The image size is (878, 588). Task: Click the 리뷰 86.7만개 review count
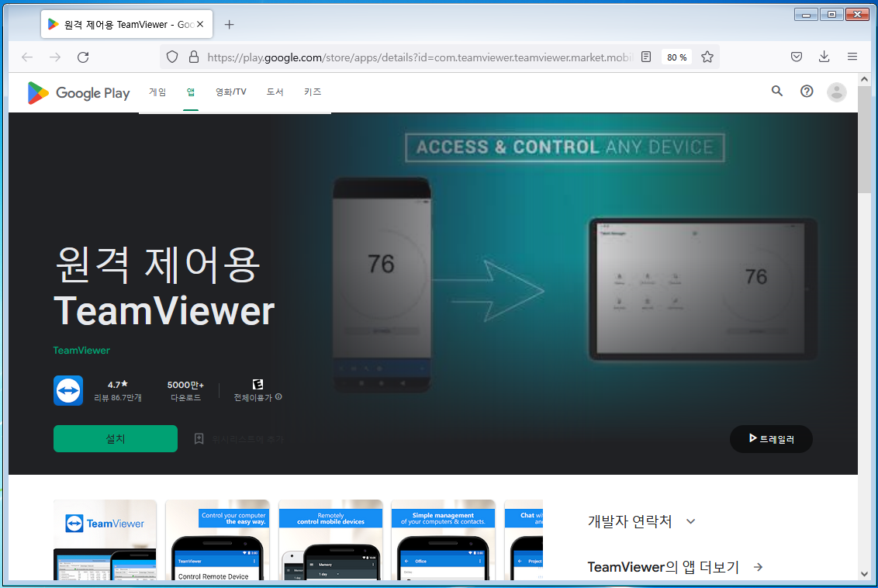click(x=118, y=398)
